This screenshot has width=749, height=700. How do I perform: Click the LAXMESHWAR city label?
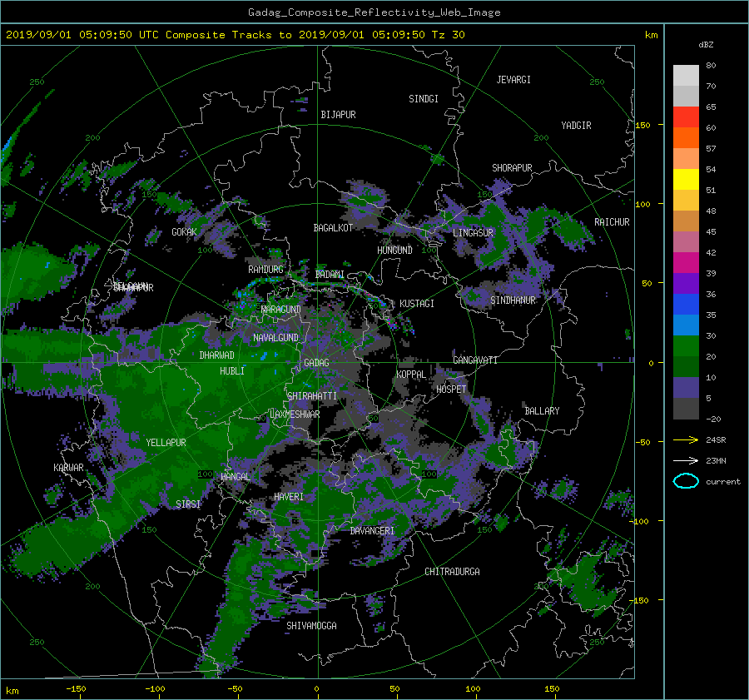(x=295, y=415)
